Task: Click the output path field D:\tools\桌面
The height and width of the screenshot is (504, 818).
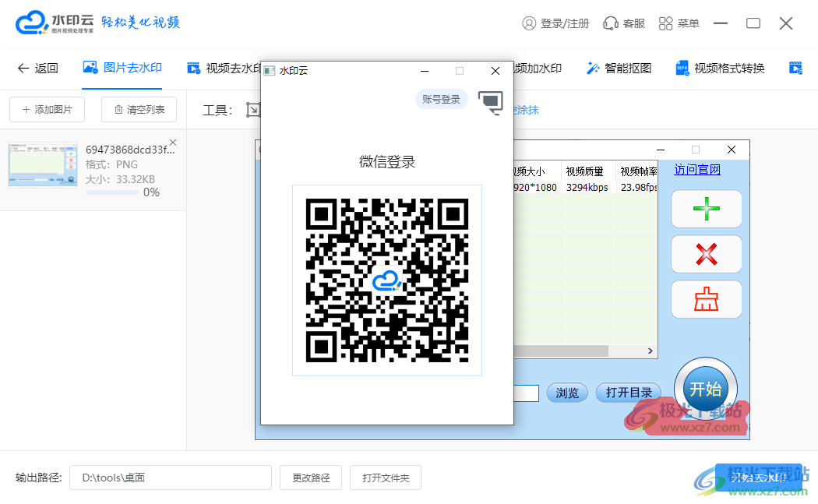Action: point(171,478)
